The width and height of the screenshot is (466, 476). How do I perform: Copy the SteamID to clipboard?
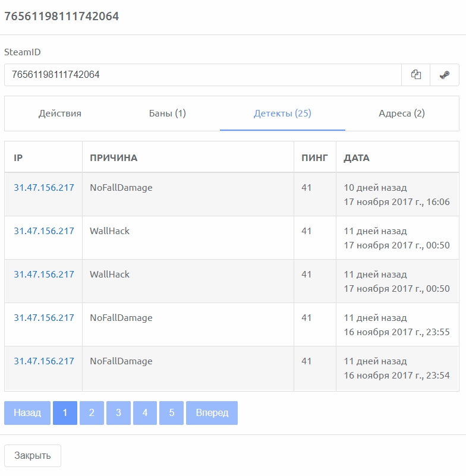tap(415, 75)
